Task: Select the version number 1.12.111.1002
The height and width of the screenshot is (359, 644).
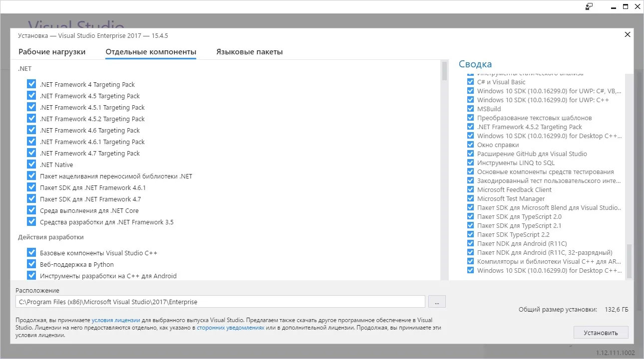Action: tap(616, 353)
